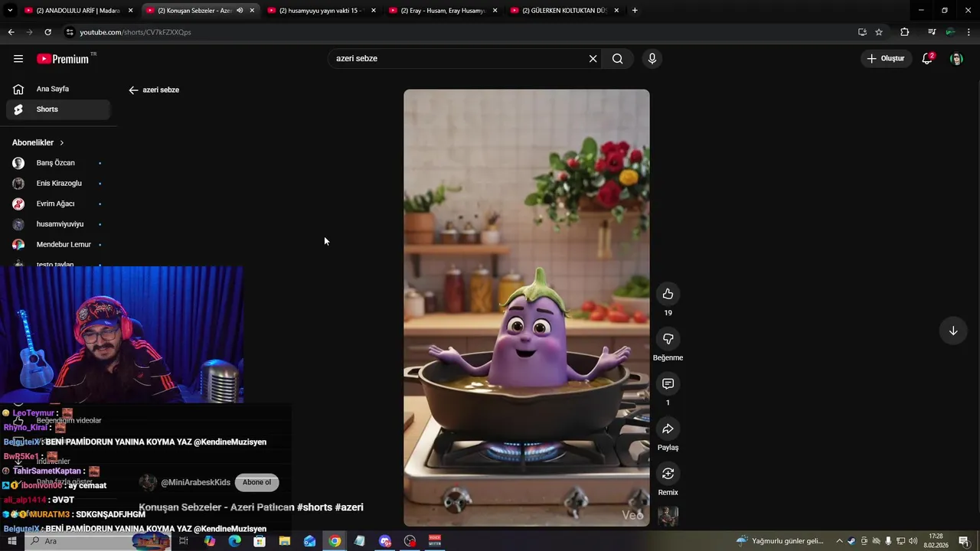Switch to Eray - Husam tab
The width and height of the screenshot is (980, 551).
click(x=443, y=11)
